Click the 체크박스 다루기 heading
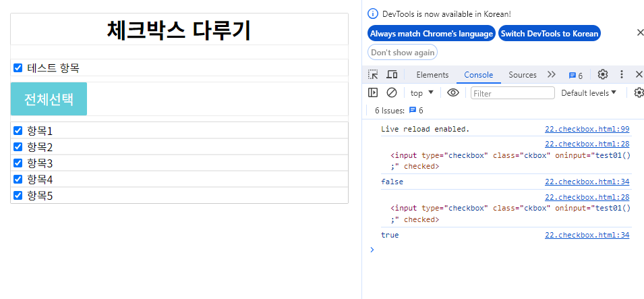 click(179, 30)
